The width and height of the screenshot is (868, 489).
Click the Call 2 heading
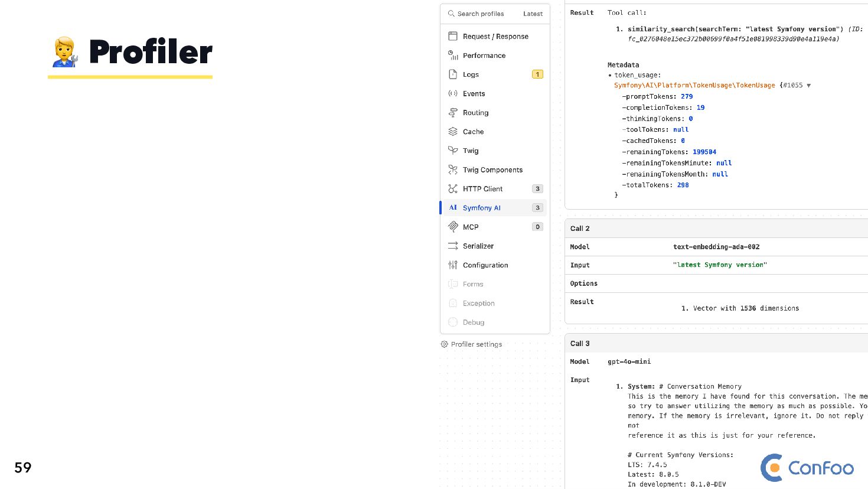[580, 229]
